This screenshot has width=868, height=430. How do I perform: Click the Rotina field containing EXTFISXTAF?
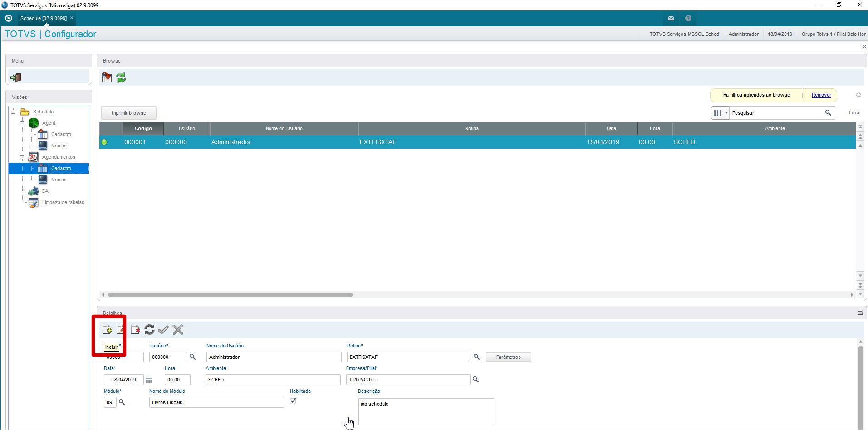click(409, 357)
